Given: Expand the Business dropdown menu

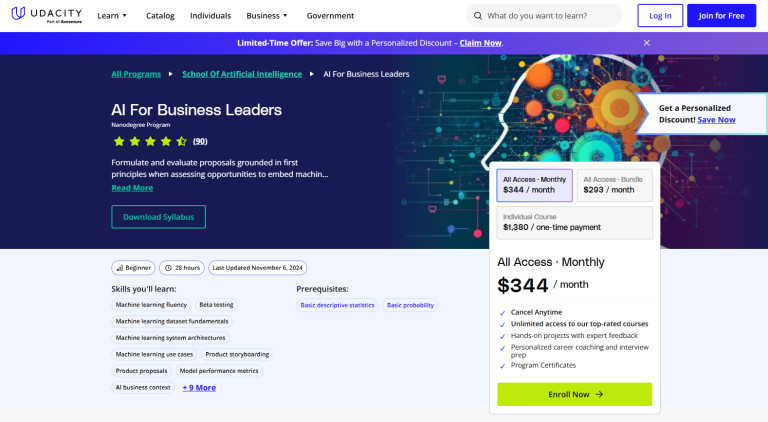Looking at the screenshot, I should (x=267, y=16).
